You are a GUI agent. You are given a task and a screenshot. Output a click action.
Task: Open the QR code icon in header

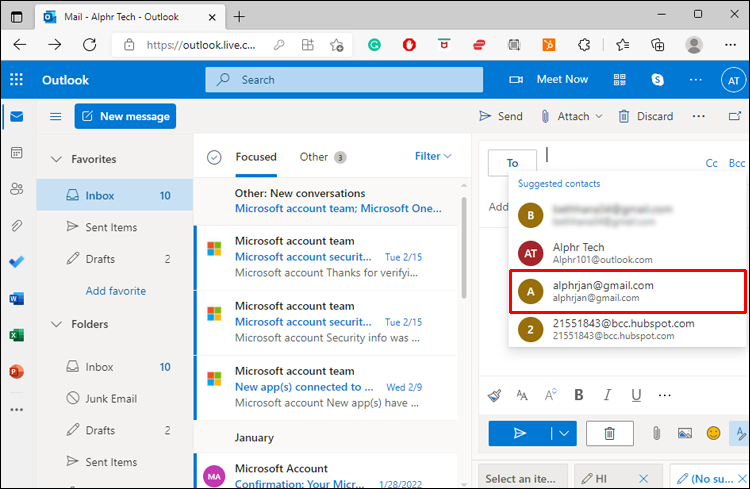pos(619,79)
